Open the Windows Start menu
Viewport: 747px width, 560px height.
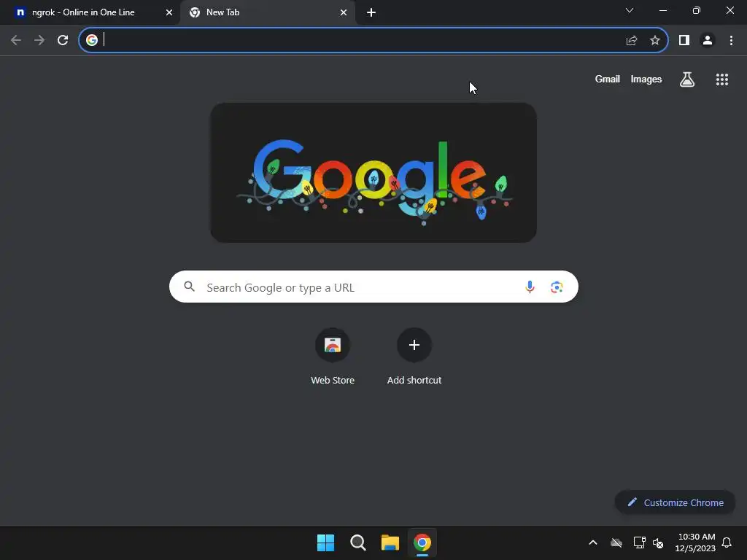point(326,542)
